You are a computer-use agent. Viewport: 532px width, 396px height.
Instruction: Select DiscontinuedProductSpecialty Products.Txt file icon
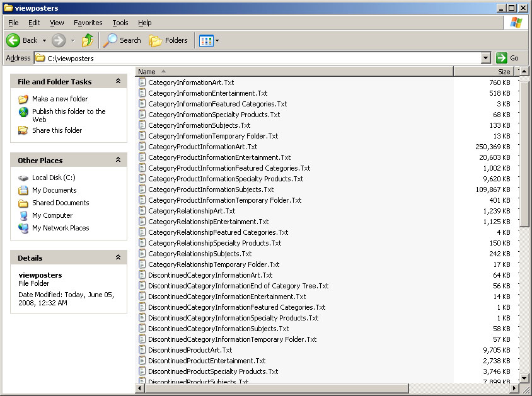142,371
